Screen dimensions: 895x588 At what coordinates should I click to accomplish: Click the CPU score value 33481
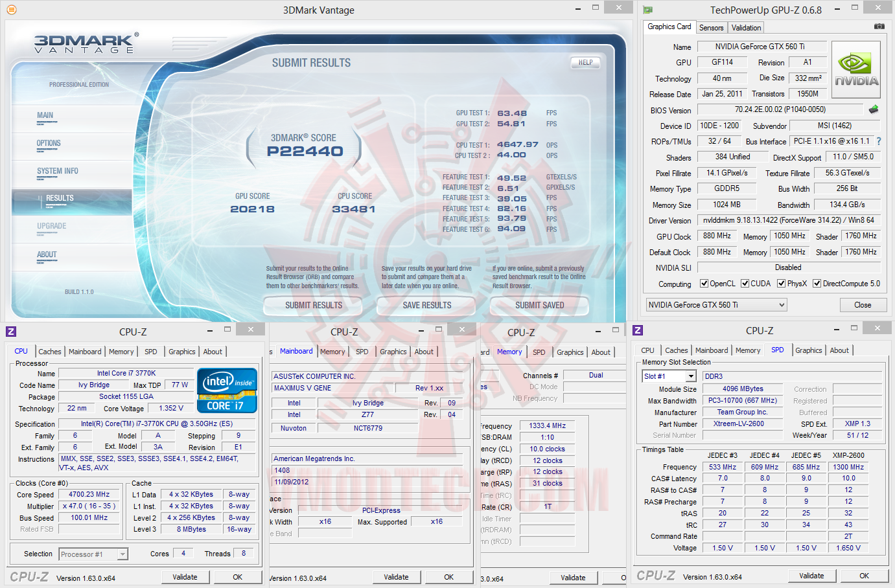click(354, 209)
